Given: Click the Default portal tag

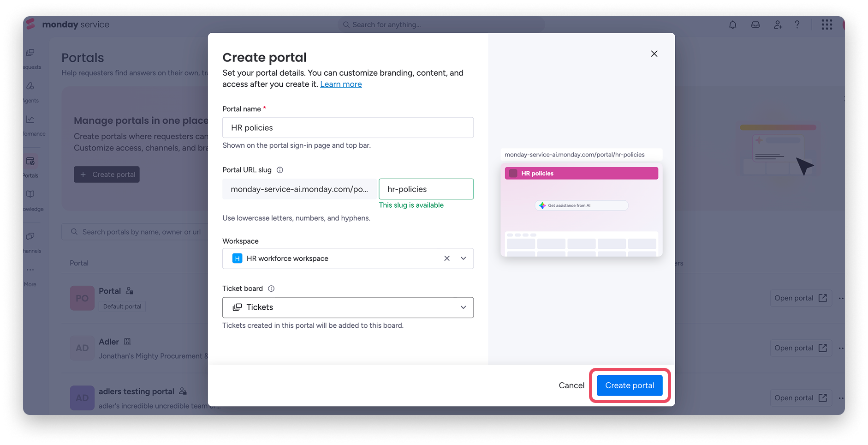Looking at the screenshot, I should click(x=122, y=307).
